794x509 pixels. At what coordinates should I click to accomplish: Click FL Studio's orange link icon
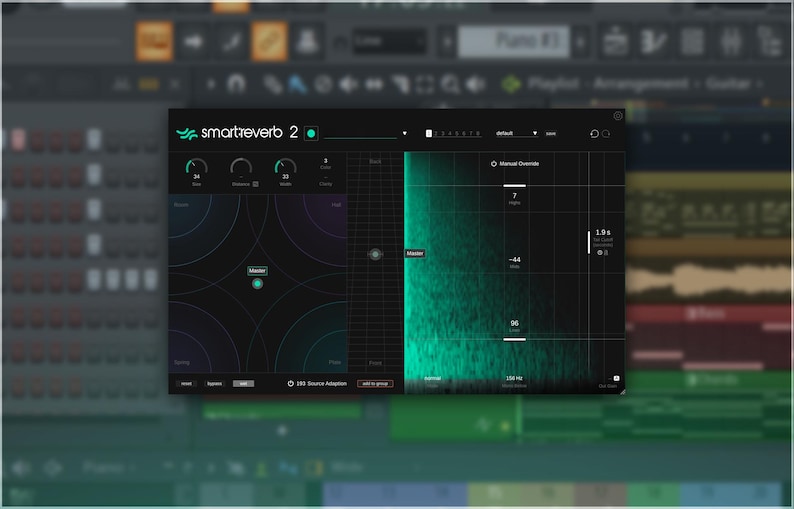(x=269, y=41)
